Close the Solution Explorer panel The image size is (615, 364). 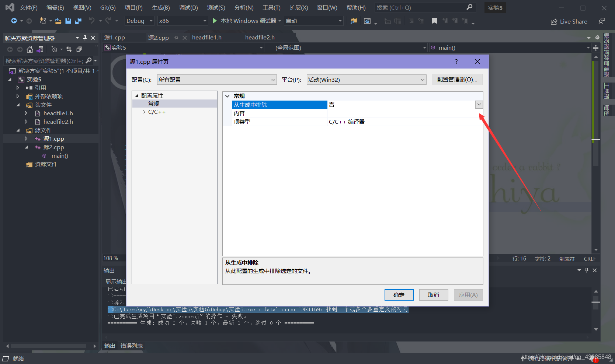pyautogui.click(x=93, y=38)
